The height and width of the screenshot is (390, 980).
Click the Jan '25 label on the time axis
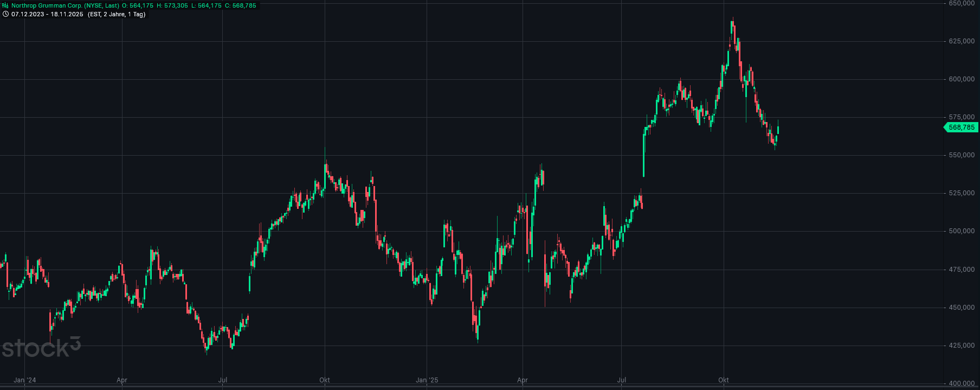click(427, 380)
